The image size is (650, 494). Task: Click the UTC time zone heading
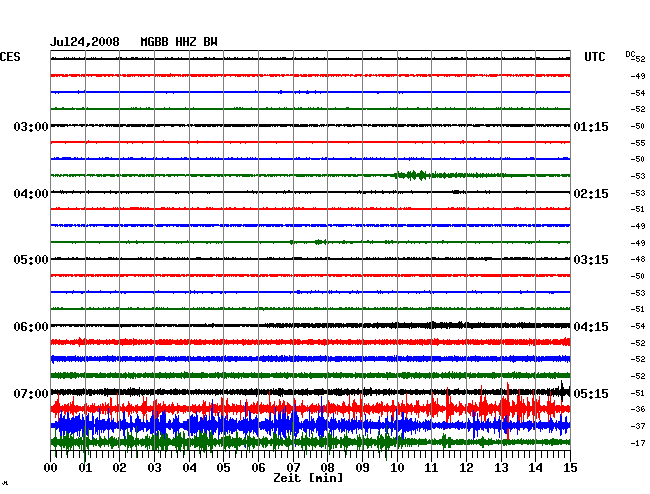click(594, 57)
